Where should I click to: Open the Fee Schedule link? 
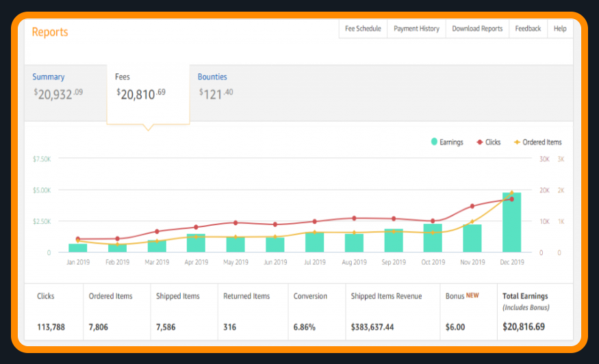coord(363,29)
